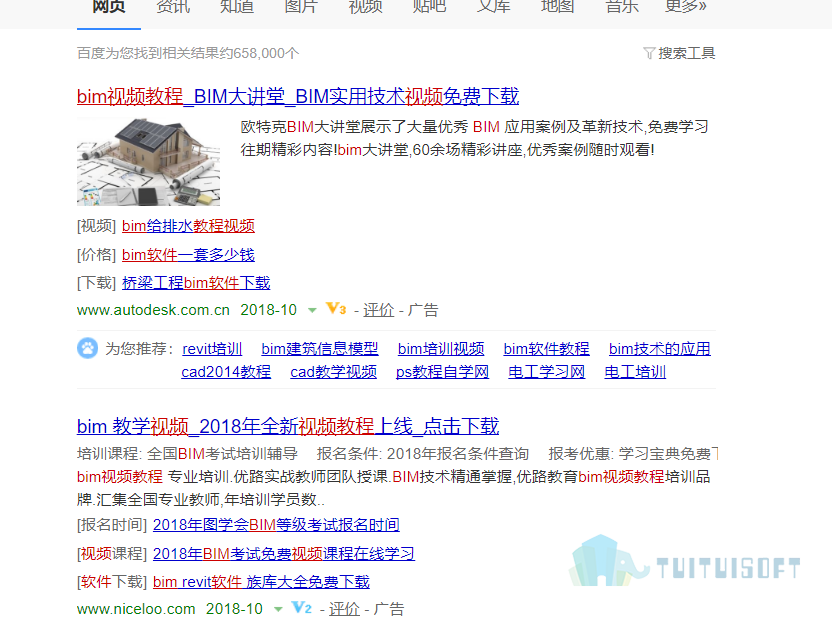The width and height of the screenshot is (832, 618).
Task: Open bim软件教程 suggestion
Action: pos(547,349)
